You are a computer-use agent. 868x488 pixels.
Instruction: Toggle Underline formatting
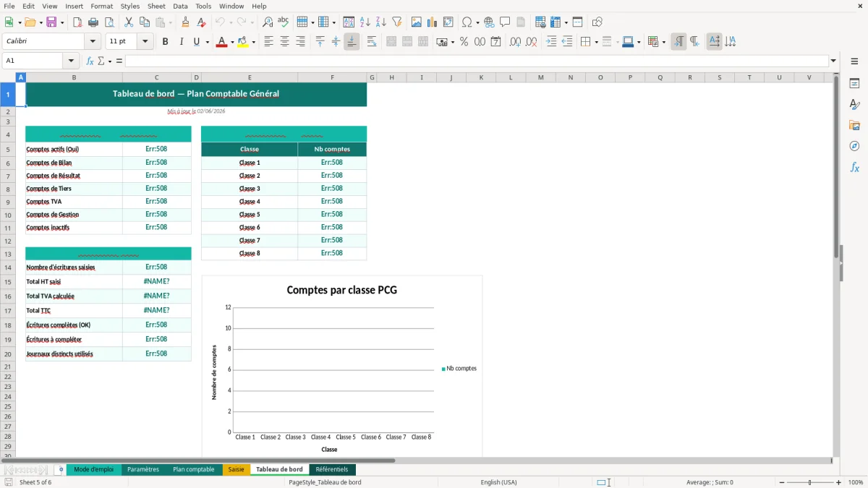pos(197,42)
